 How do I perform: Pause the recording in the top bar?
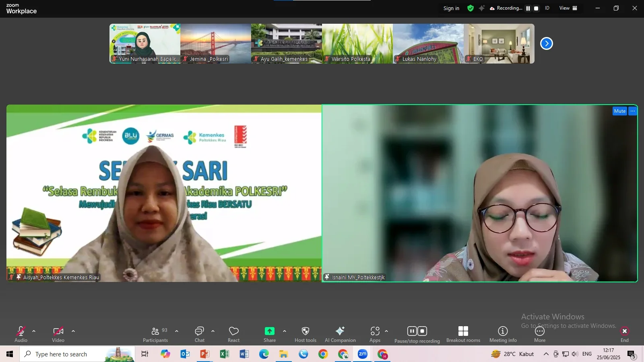pyautogui.click(x=528, y=8)
